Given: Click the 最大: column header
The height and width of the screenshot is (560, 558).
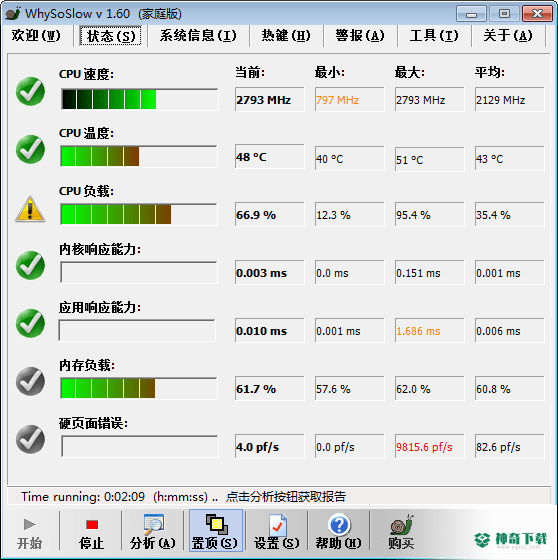Looking at the screenshot, I should point(409,72).
